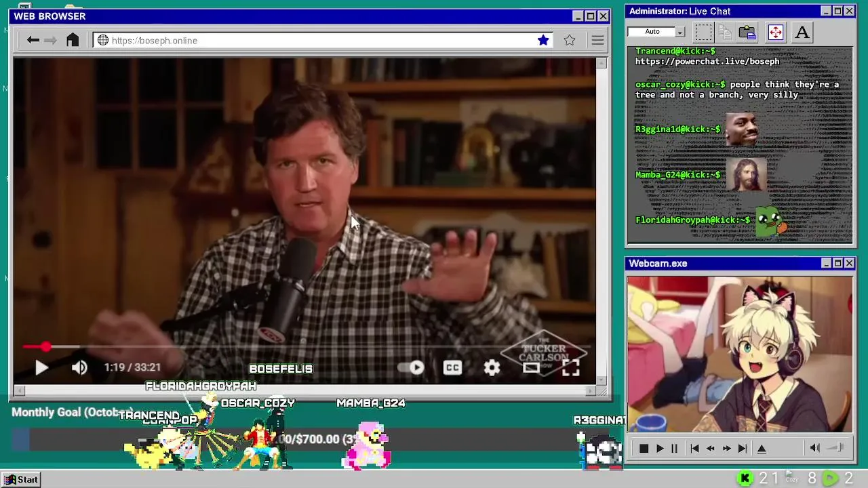The width and height of the screenshot is (868, 488).
Task: Adjust the Webcam.exe volume slider
Action: 837,448
